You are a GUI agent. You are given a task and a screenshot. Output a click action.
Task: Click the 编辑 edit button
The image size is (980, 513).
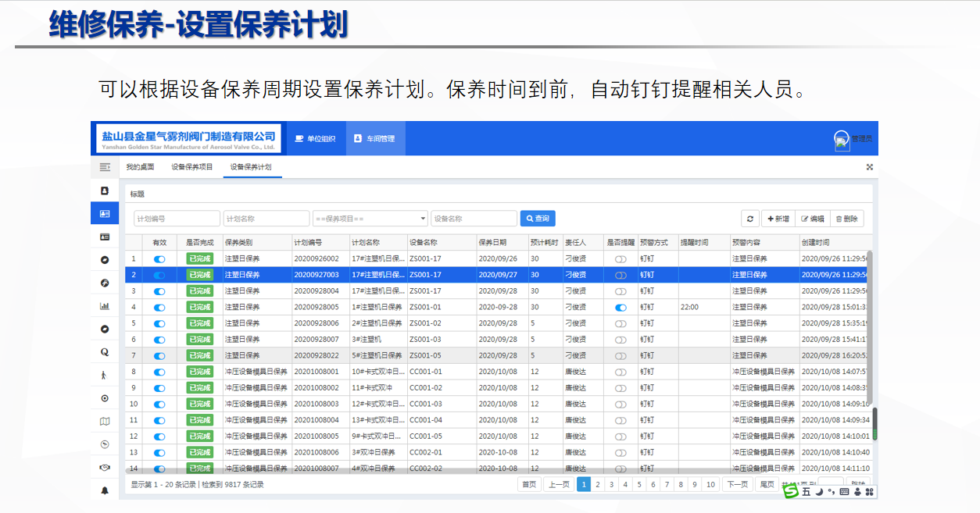tap(812, 219)
